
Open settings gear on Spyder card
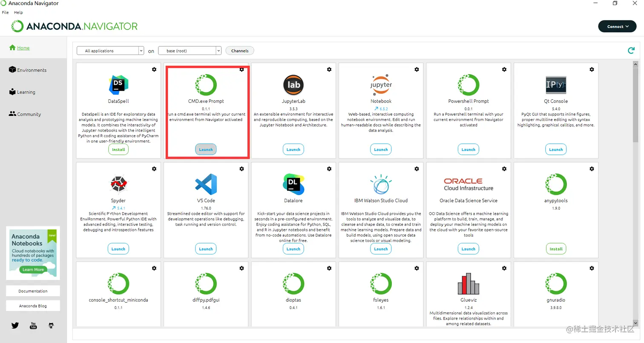[154, 169]
